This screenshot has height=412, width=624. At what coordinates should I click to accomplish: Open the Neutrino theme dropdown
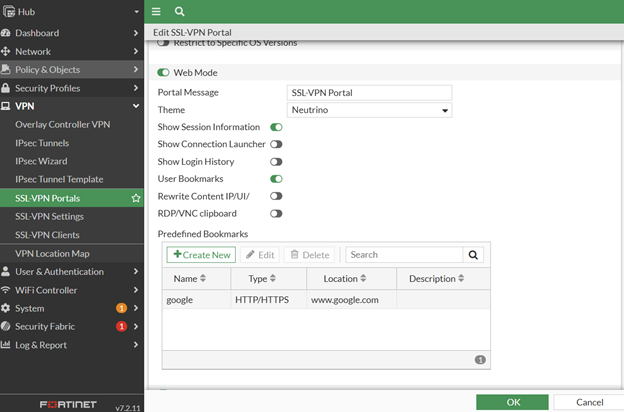point(369,110)
